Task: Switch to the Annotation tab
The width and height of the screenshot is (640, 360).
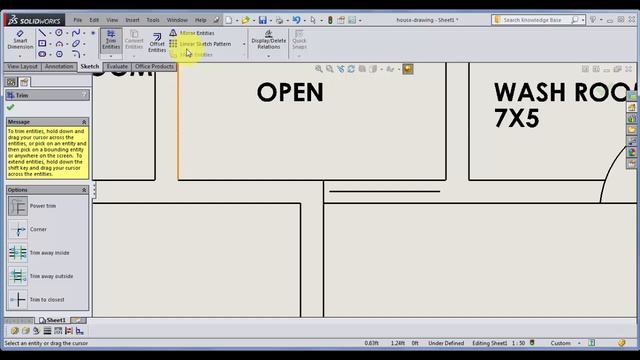Action: (x=59, y=67)
